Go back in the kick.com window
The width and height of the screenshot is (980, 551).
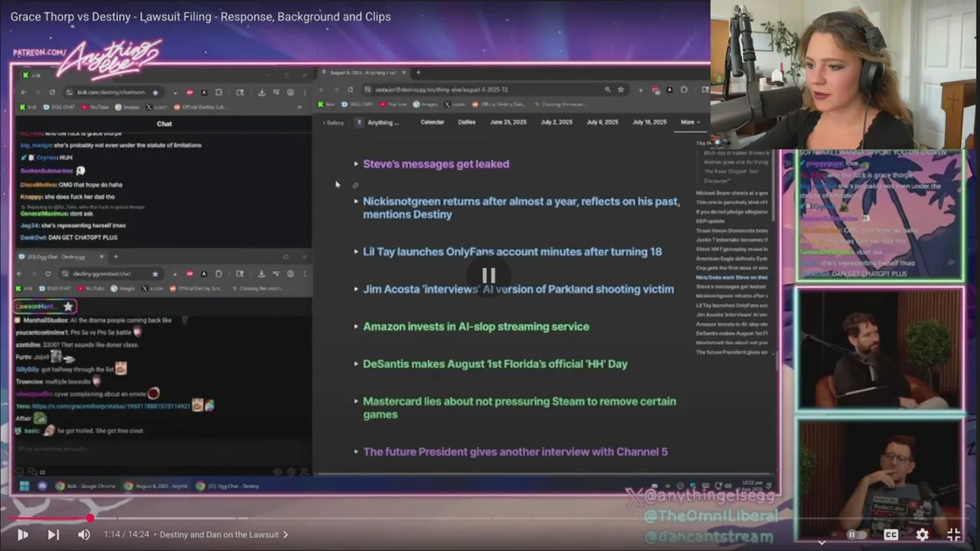click(23, 93)
